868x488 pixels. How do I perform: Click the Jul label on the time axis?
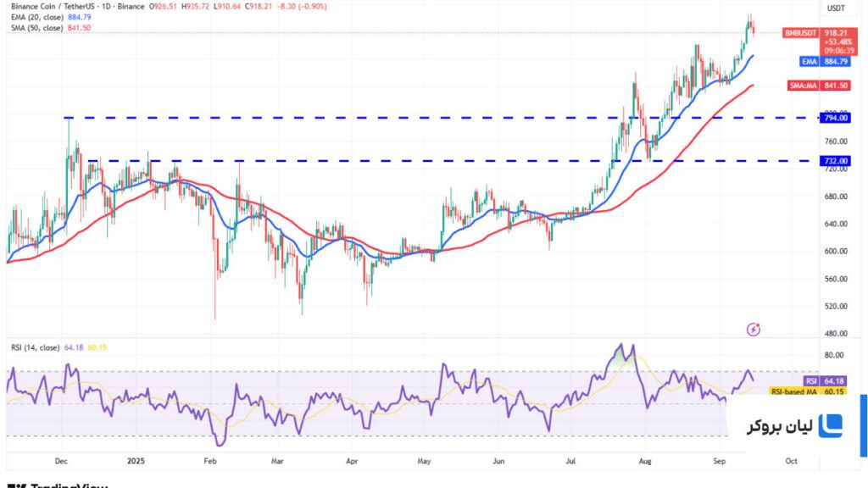[570, 461]
